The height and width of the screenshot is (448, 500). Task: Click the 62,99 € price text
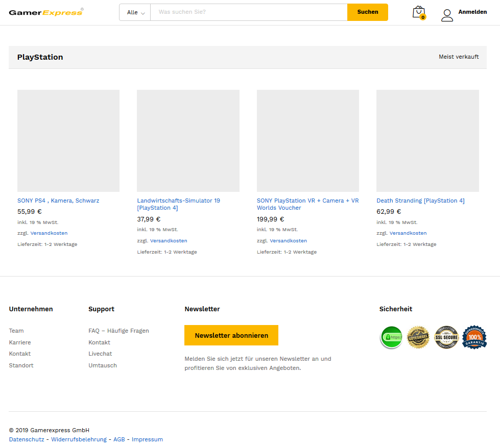tap(389, 212)
